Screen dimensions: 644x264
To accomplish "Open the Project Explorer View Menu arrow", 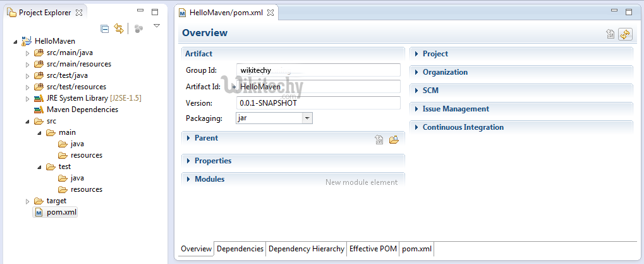I will pos(157,26).
